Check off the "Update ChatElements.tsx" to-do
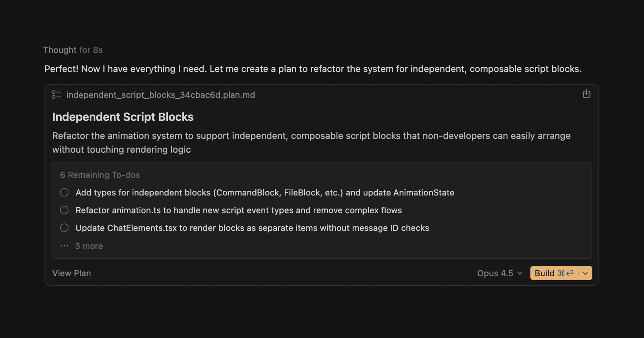This screenshot has height=338, width=644. (x=64, y=228)
